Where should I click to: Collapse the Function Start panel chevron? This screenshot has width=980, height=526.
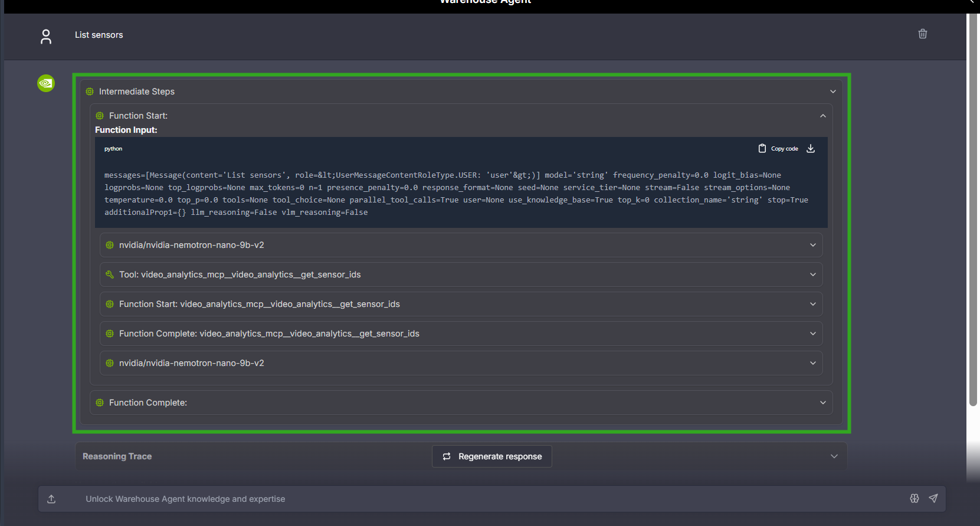pos(822,116)
